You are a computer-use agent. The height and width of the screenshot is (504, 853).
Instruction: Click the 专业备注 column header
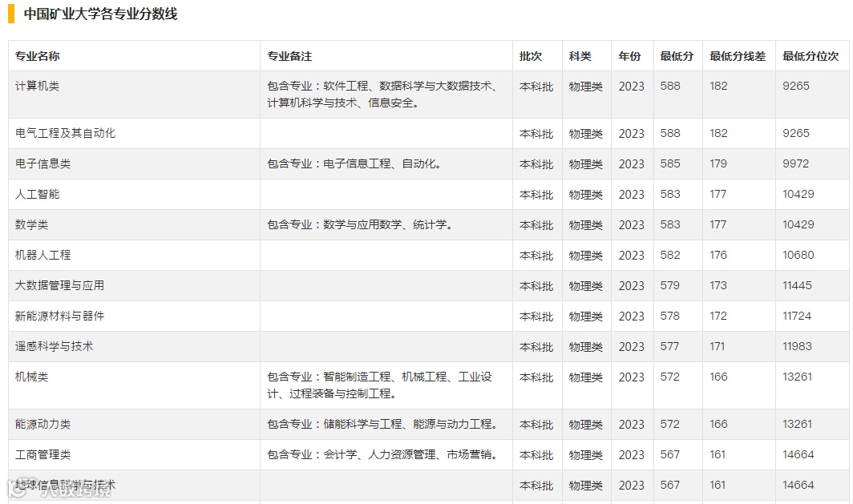289,56
